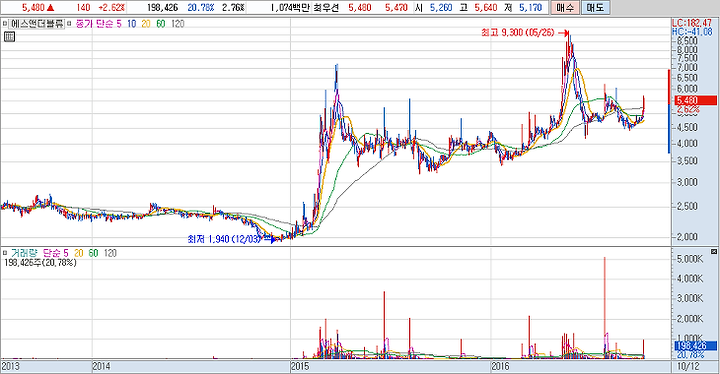Click the 종가 단순 5 moving-average label

click(x=98, y=24)
